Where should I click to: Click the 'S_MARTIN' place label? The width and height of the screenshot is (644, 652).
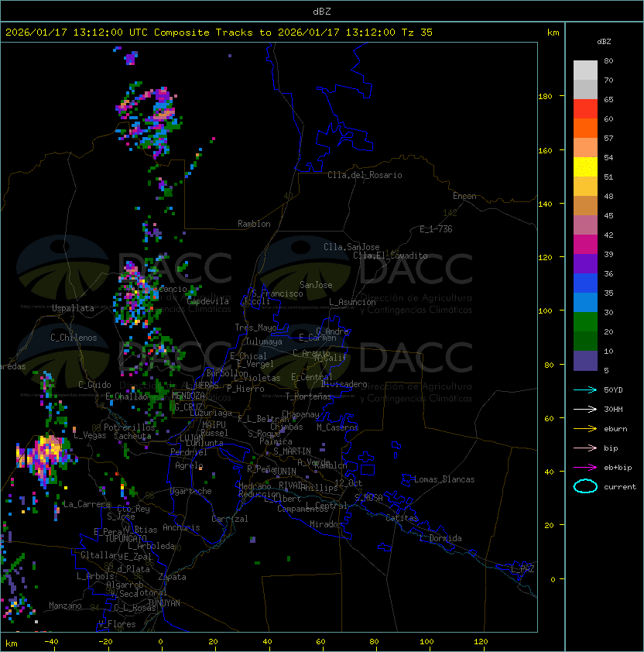[x=292, y=451]
